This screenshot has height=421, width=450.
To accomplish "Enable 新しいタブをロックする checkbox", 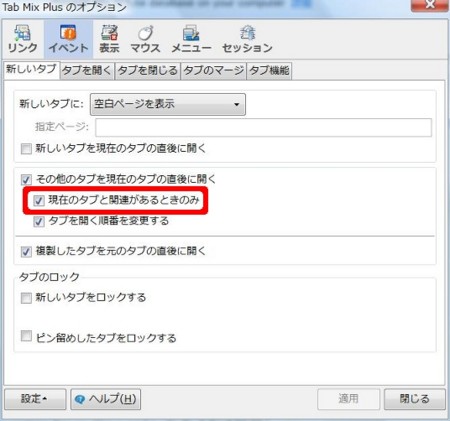I will [26, 298].
